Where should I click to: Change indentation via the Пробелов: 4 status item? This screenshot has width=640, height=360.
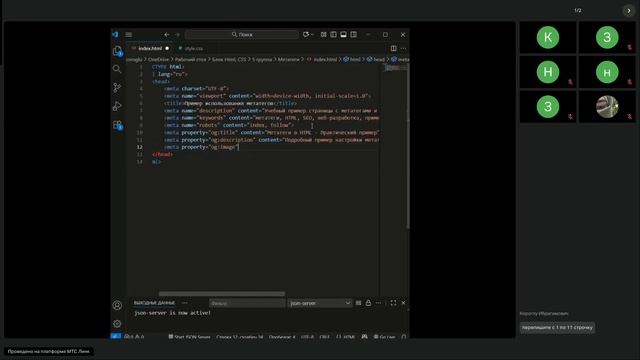click(282, 337)
